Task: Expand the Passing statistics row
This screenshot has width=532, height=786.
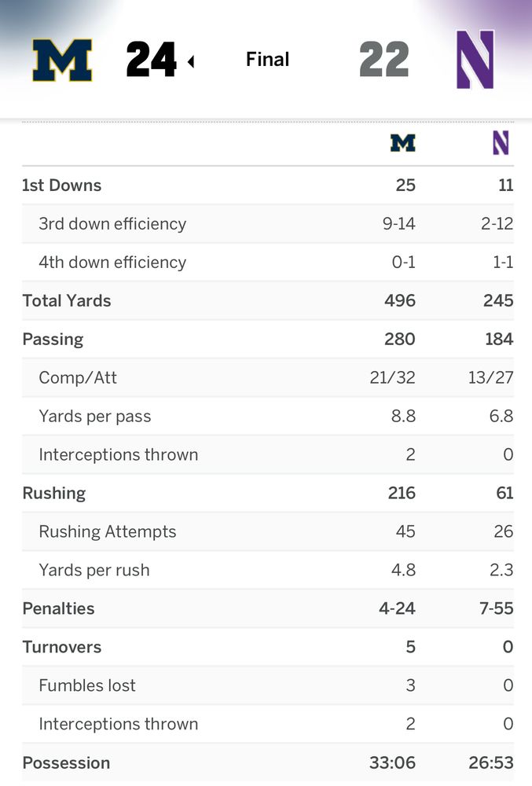Action: 52,340
